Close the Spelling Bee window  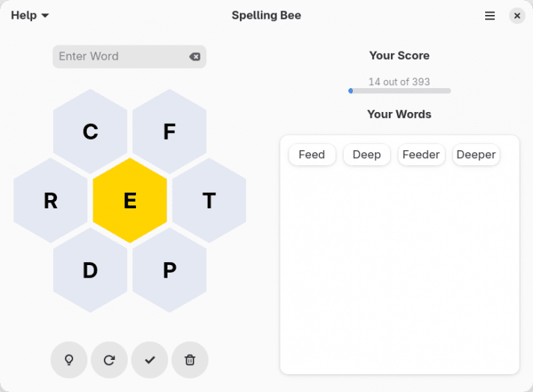tap(517, 16)
